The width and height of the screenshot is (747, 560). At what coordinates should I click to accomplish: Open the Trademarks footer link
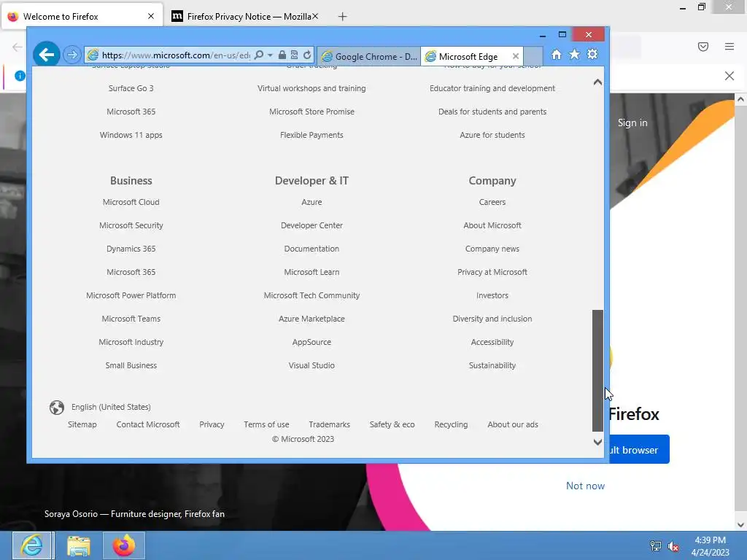[x=329, y=424]
